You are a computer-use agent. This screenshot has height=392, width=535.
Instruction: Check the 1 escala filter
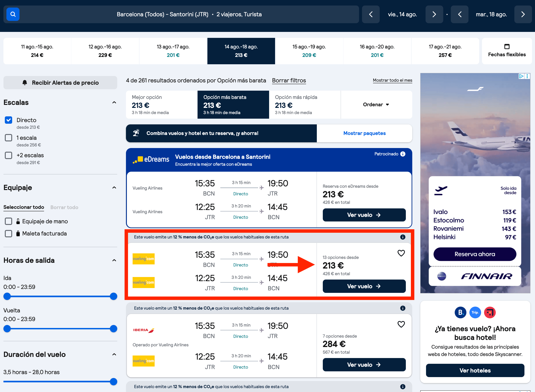point(8,138)
